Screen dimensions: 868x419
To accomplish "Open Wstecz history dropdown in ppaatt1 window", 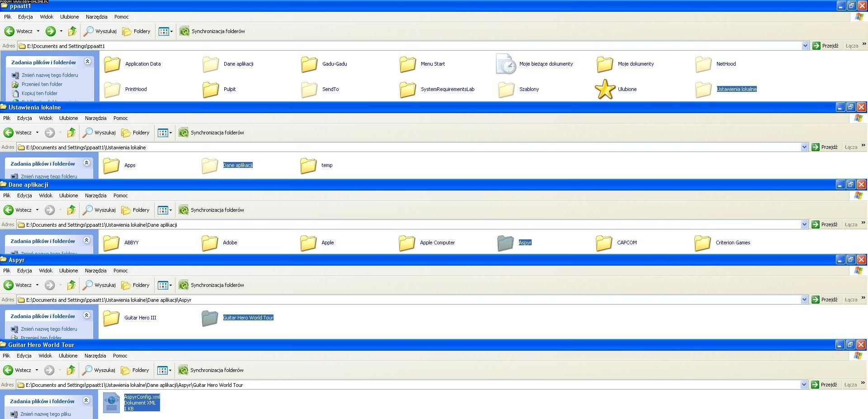I will point(38,31).
